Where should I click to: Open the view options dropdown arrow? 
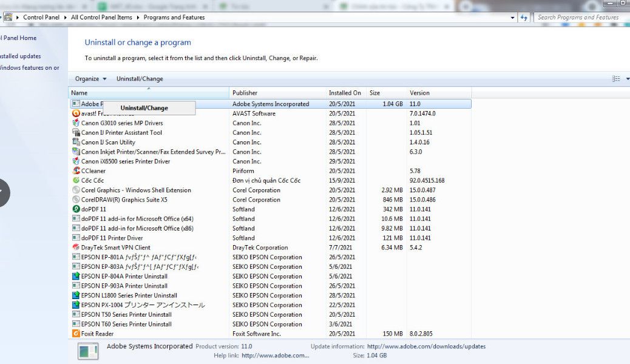(x=627, y=79)
